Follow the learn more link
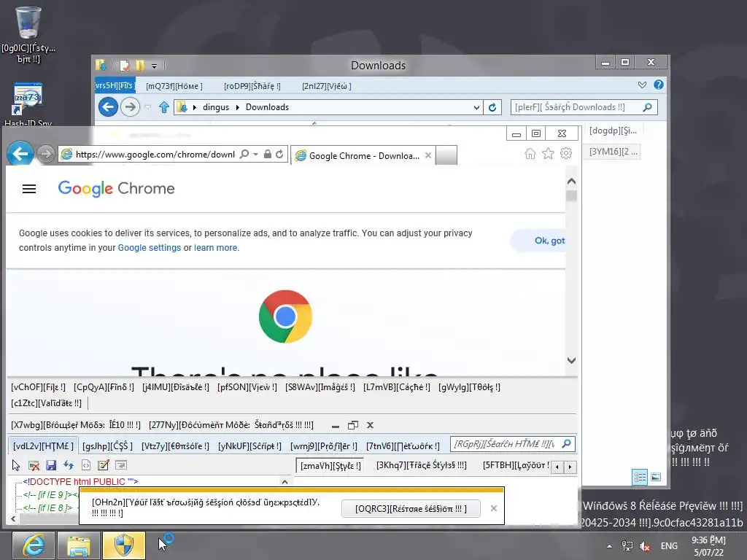Image resolution: width=747 pixels, height=560 pixels. 216,248
